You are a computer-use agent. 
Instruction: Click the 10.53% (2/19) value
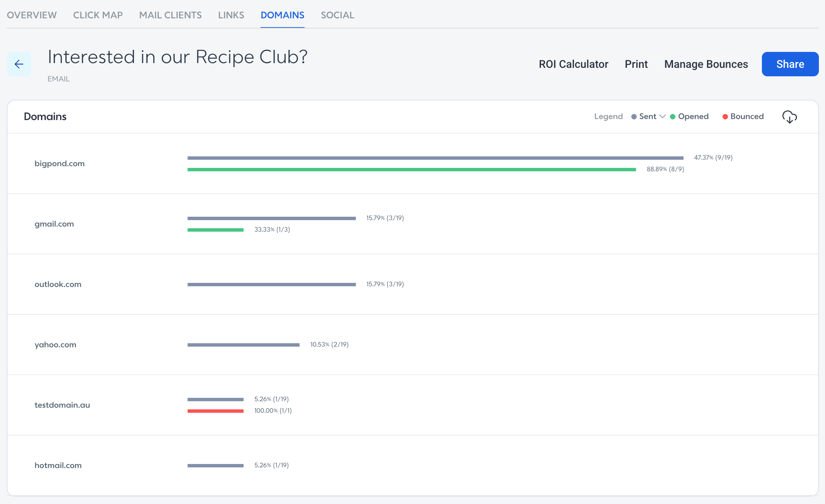pos(329,345)
